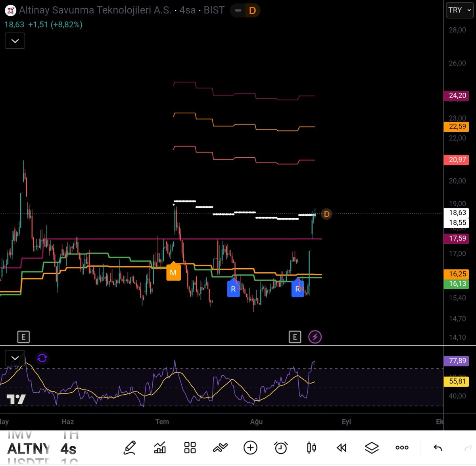Click the 16,25 orange price label
This screenshot has height=466, width=476.
click(x=457, y=274)
